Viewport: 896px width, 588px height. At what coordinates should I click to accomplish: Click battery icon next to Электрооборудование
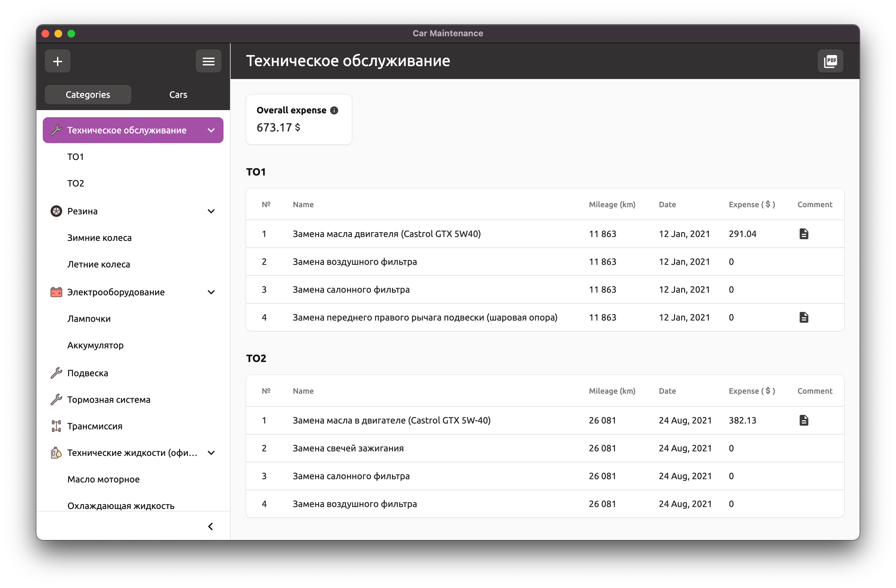(x=56, y=292)
